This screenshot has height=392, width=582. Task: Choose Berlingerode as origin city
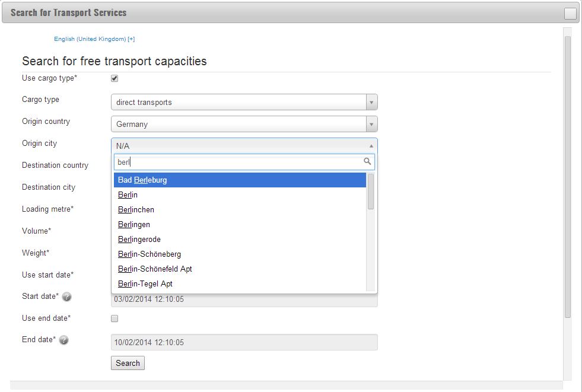(240, 239)
